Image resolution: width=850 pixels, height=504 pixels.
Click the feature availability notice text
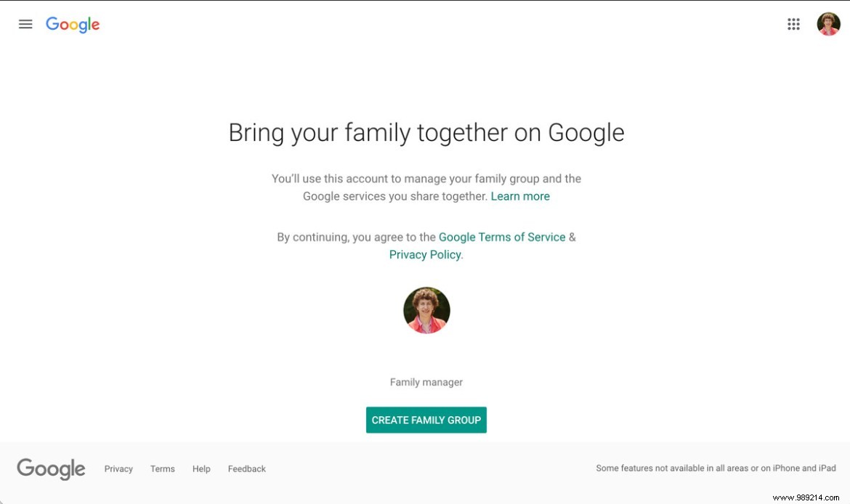pos(715,468)
